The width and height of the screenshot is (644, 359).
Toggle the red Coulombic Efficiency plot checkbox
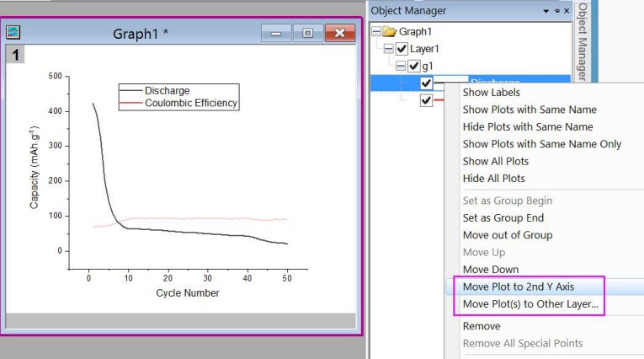(426, 100)
